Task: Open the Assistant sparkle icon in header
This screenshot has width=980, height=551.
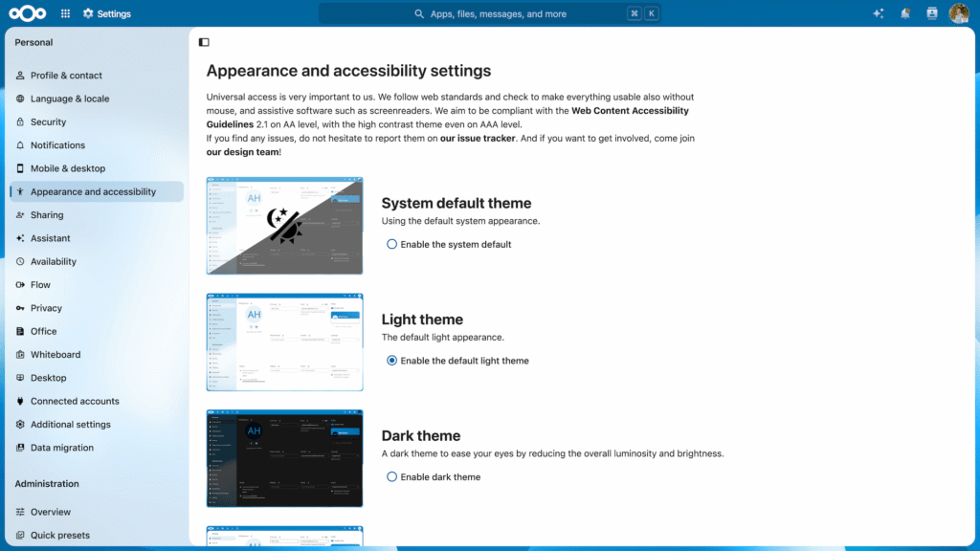Action: coord(879,13)
